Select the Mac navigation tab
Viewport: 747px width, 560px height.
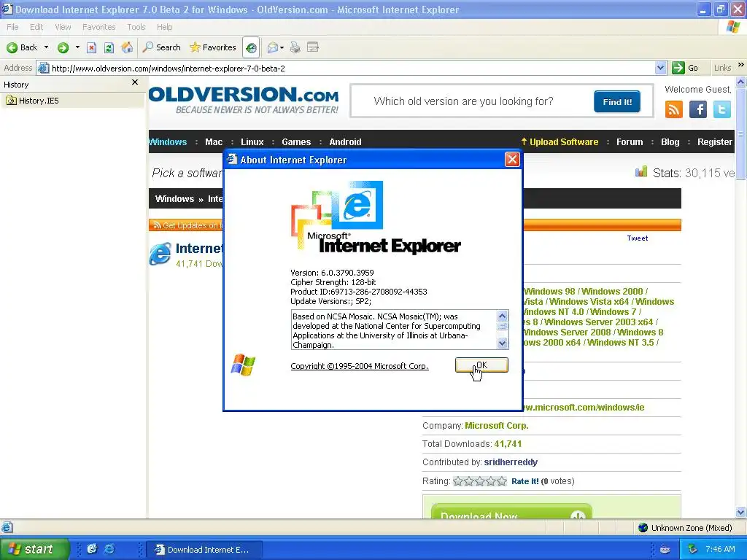tap(214, 142)
